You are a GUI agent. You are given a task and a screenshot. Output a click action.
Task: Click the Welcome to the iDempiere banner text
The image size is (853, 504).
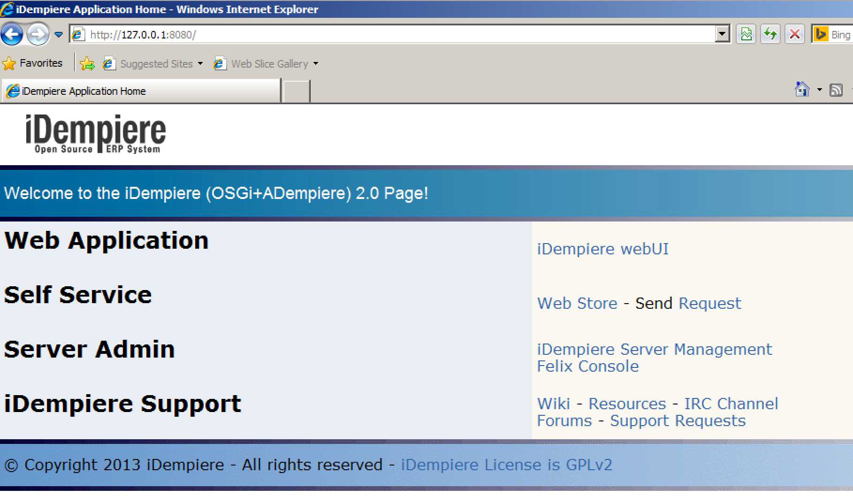216,193
